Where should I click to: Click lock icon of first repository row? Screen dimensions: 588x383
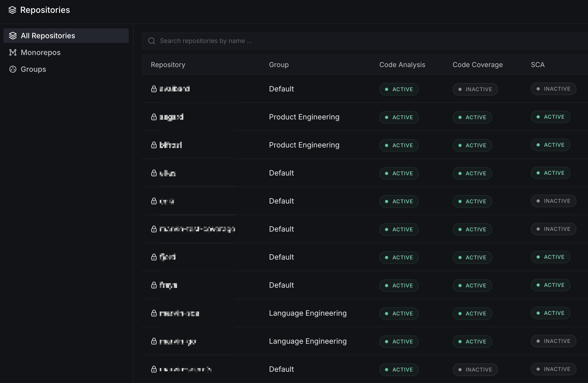(154, 89)
